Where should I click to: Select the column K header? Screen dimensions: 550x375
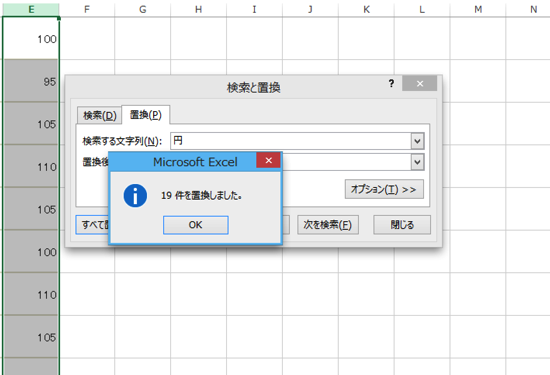[366, 9]
